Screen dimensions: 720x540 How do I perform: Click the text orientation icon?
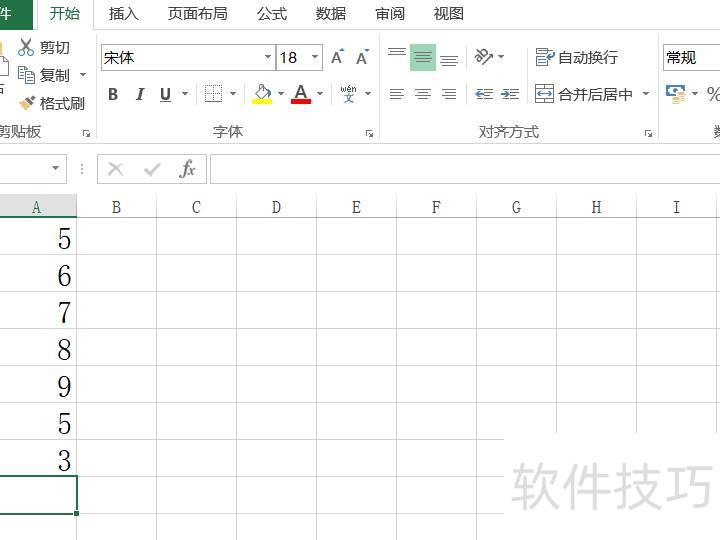point(484,57)
